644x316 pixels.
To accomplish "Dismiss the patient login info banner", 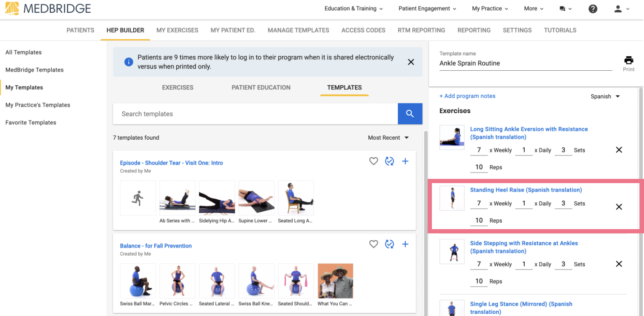I will (411, 62).
